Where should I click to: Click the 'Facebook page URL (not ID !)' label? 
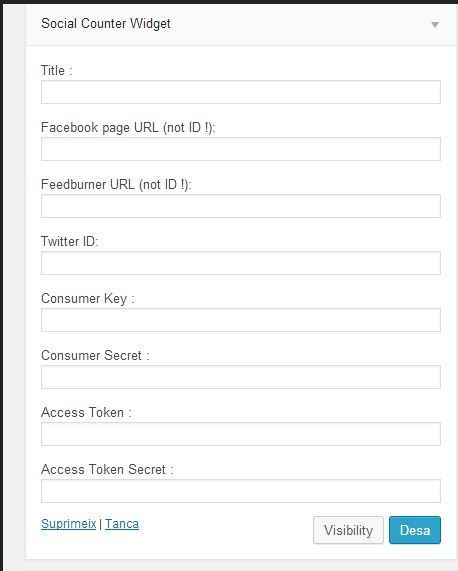click(128, 128)
